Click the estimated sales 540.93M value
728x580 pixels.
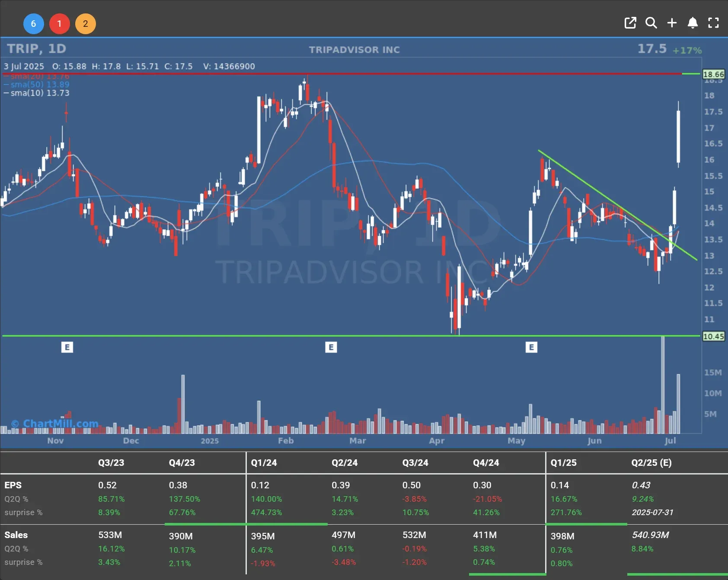coord(651,535)
